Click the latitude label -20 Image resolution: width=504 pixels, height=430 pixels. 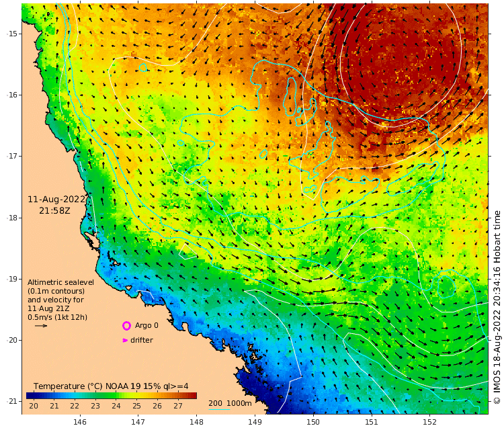pyautogui.click(x=12, y=341)
